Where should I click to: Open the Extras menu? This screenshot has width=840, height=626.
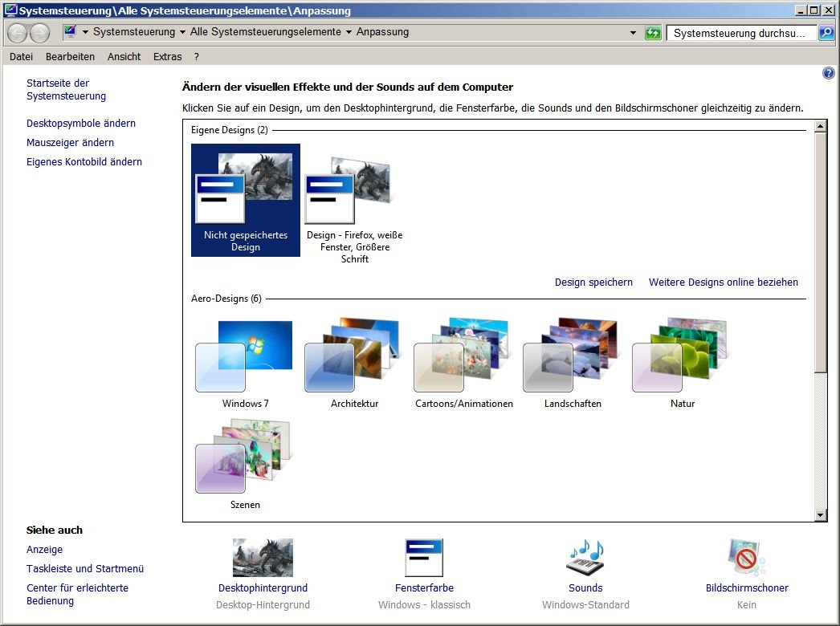click(167, 57)
